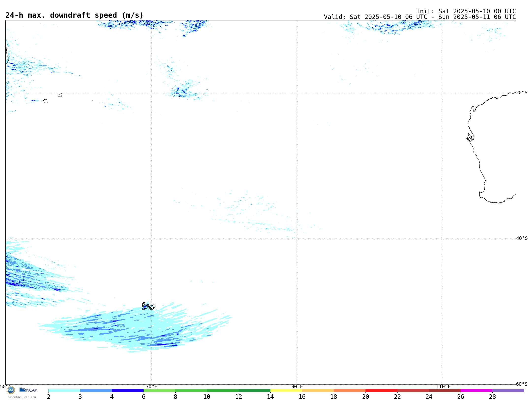Click the colorbar tick label '2'
The image size is (532, 400).
pos(49,397)
